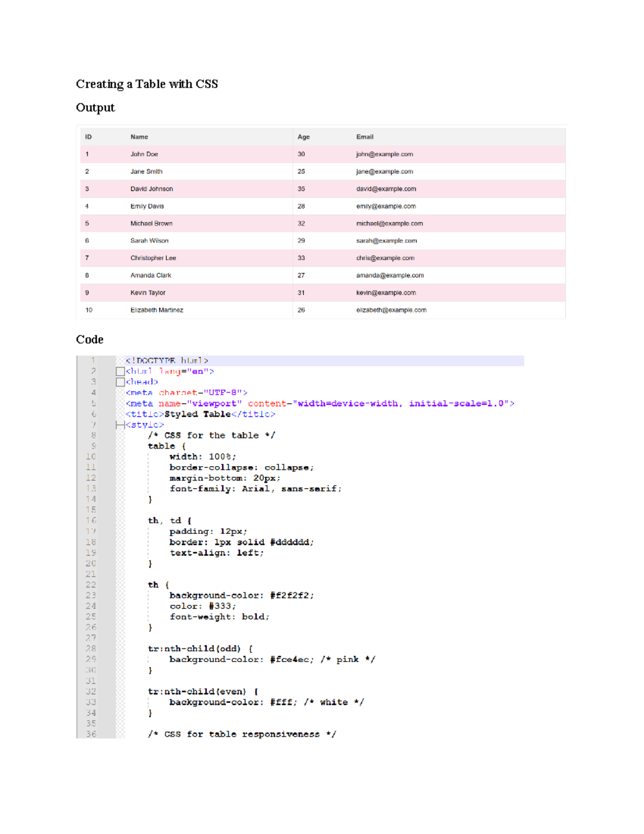Collapse the style block fold marker
The image size is (644, 834).
pos(120,424)
